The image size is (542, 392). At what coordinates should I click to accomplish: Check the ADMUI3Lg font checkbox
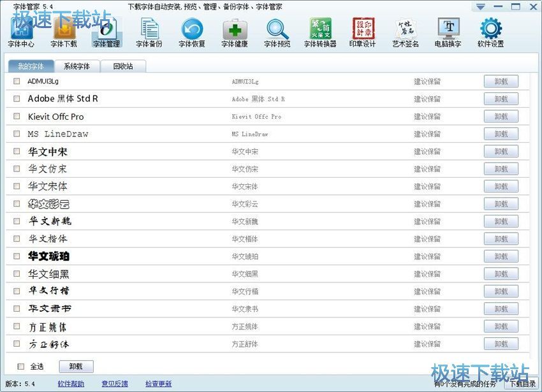[x=17, y=81]
